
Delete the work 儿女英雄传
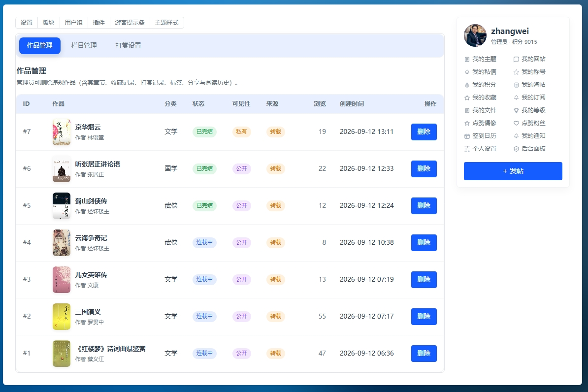click(424, 279)
